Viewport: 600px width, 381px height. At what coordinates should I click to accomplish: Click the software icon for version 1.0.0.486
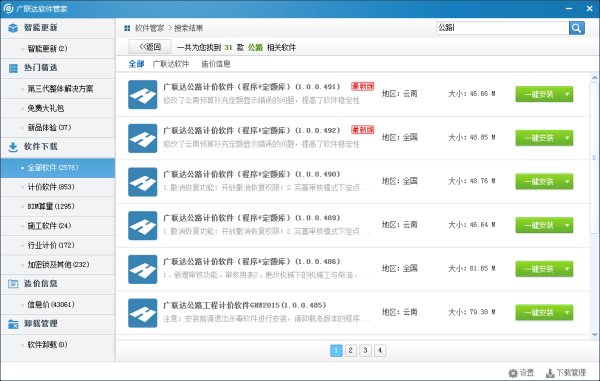pos(142,269)
